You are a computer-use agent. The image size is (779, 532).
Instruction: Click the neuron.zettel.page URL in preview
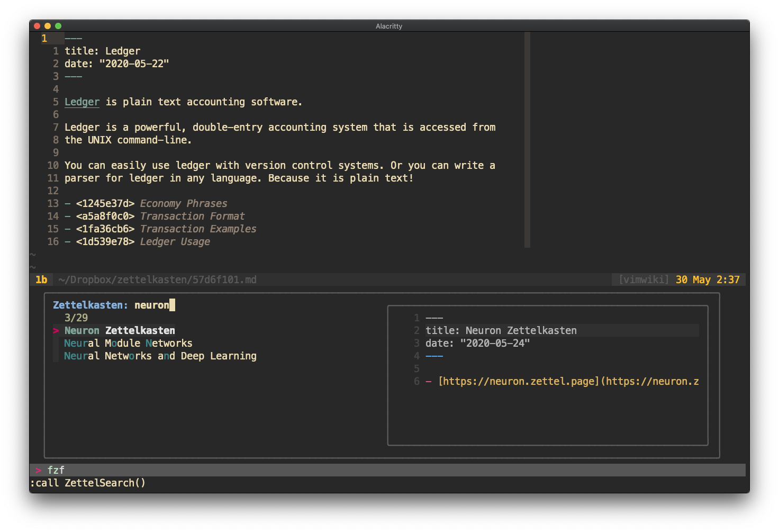click(x=568, y=382)
